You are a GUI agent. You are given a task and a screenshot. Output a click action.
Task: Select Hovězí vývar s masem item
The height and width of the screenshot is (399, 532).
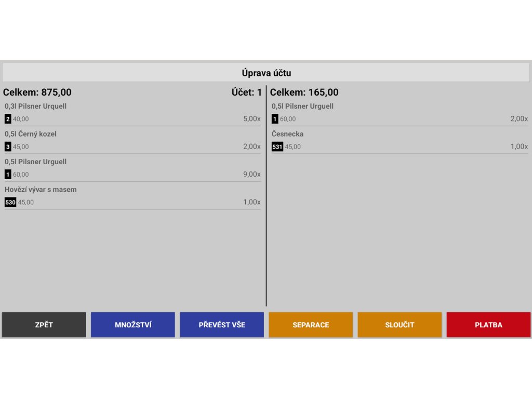(x=132, y=196)
